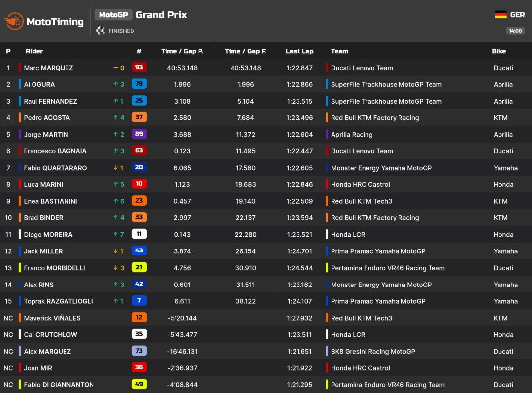
Task: Select Marc Marquez's number 93 badge
Action: tap(139, 67)
